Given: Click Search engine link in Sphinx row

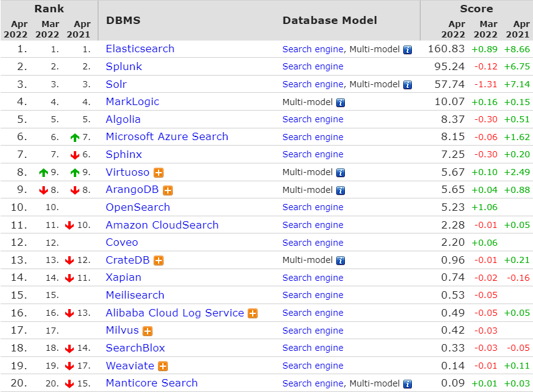Looking at the screenshot, I should pyautogui.click(x=313, y=155).
